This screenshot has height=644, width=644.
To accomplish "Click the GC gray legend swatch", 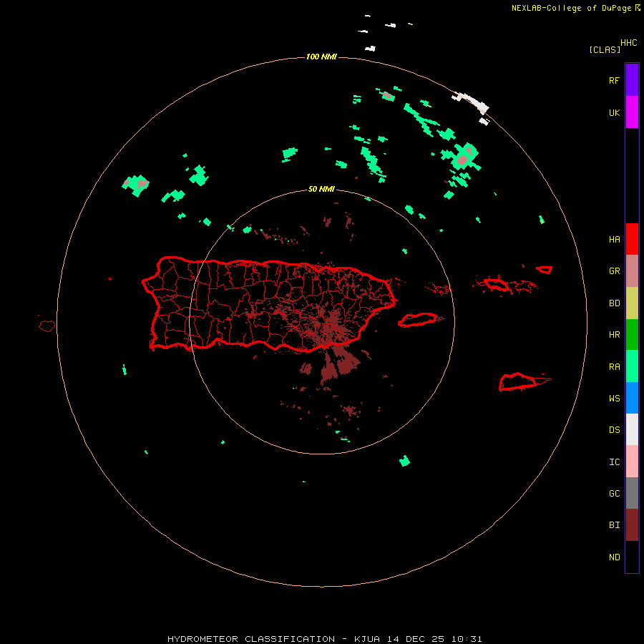I will pyautogui.click(x=632, y=493).
